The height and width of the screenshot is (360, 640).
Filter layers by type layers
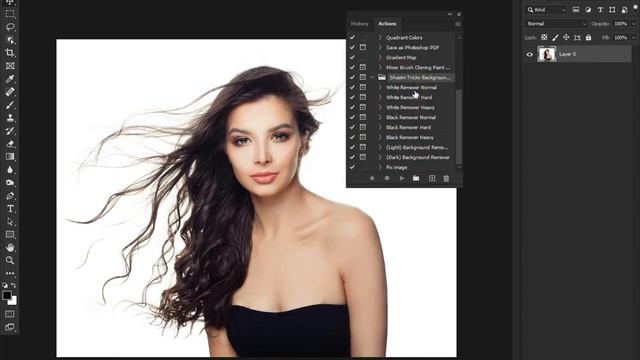(x=600, y=10)
